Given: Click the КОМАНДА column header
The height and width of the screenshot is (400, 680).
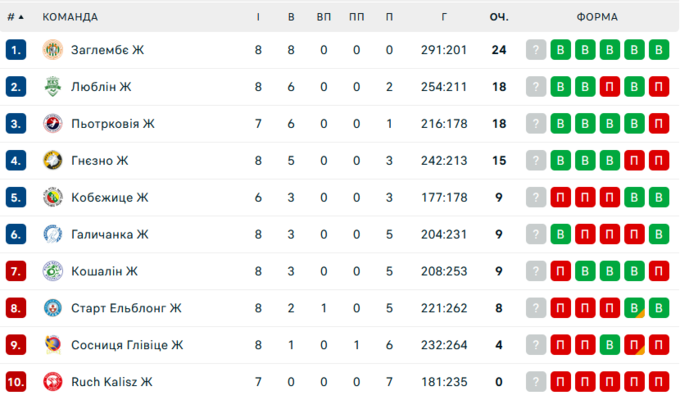Looking at the screenshot, I should coord(70,17).
